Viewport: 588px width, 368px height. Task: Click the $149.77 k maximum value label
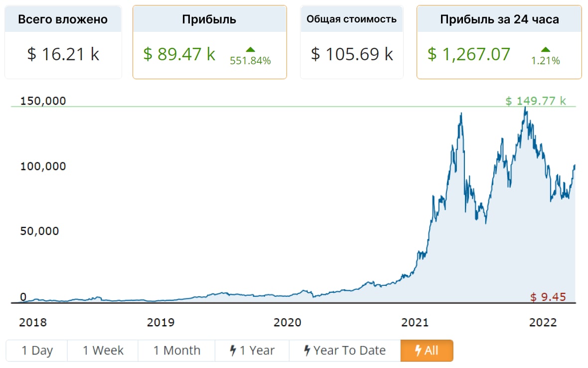(536, 101)
